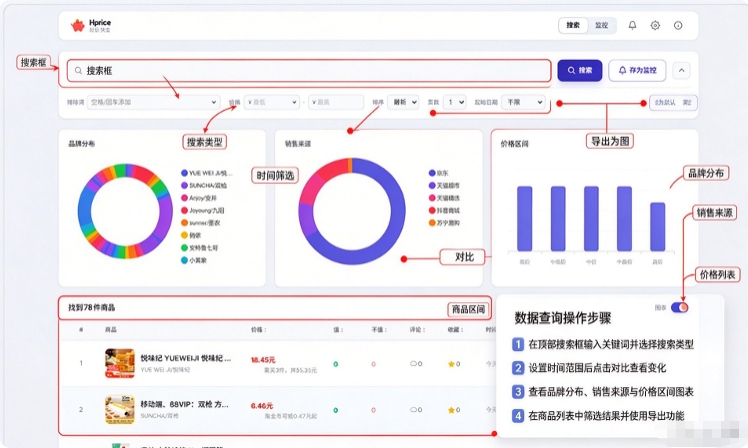
Task: Click the blue 搜索 search button
Action: tap(580, 70)
